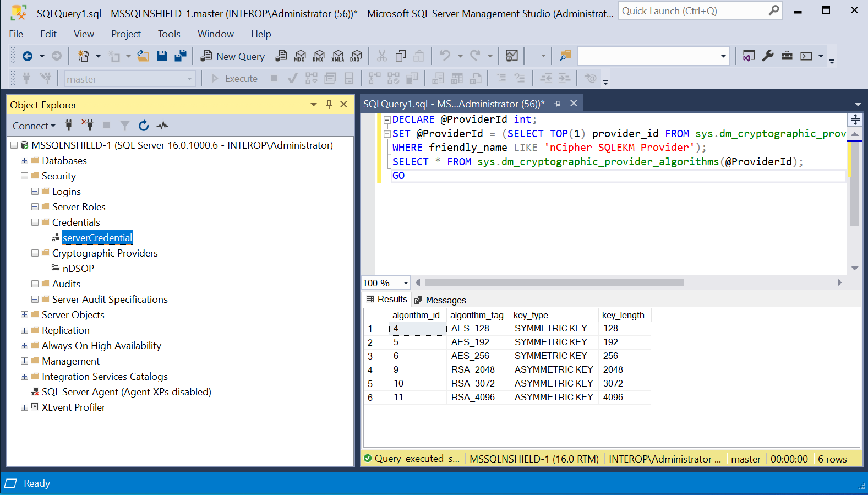Open a new DMX query
The width and height of the screenshot is (868, 495).
[x=319, y=56]
